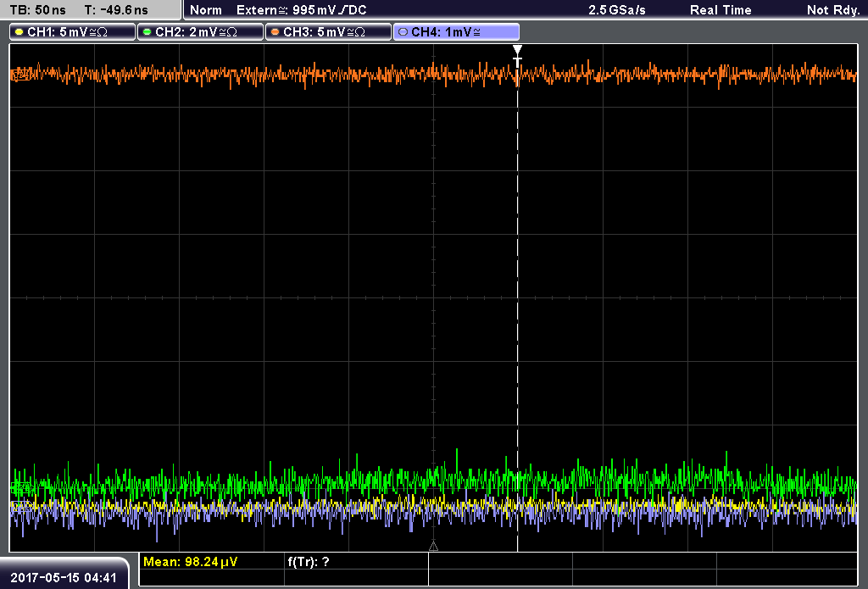The image size is (868, 589).
Task: Click the hollow CH4 indicator circle
Action: pos(403,32)
